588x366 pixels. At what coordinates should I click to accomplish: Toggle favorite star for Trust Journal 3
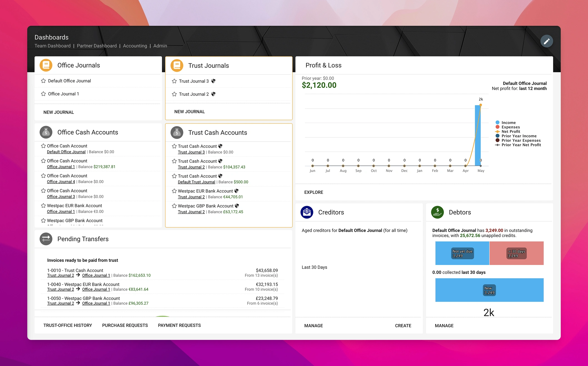coord(174,81)
